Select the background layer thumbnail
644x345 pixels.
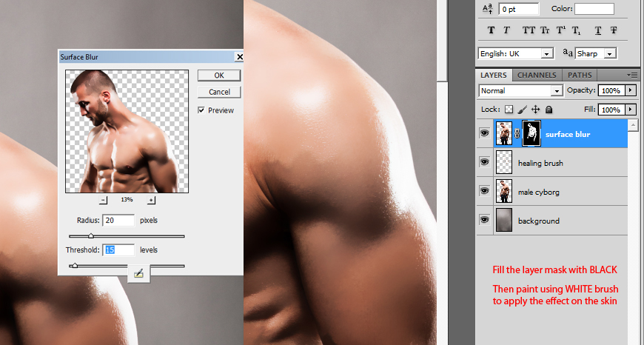(x=504, y=220)
